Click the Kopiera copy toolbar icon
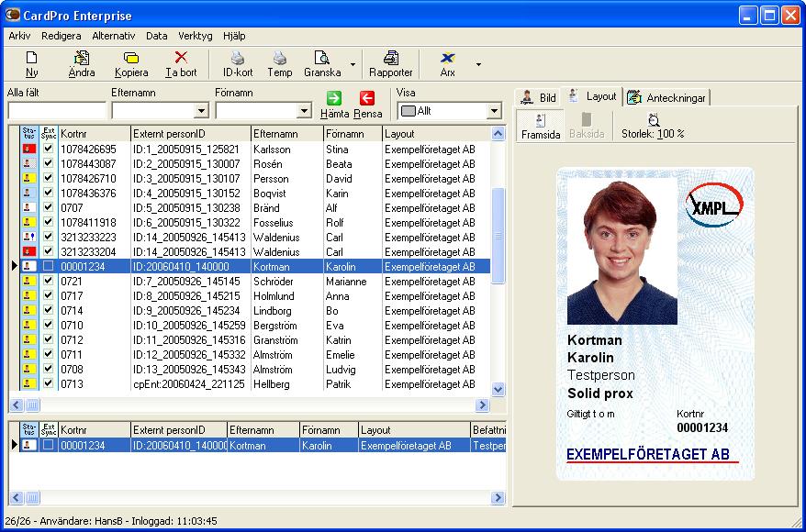Viewport: 806px width, 532px height. pos(131,57)
